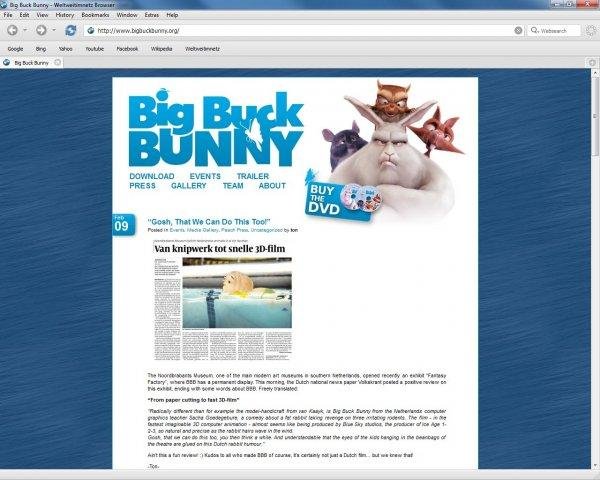
Task: Click the address bar URL field
Action: pyautogui.click(x=304, y=31)
